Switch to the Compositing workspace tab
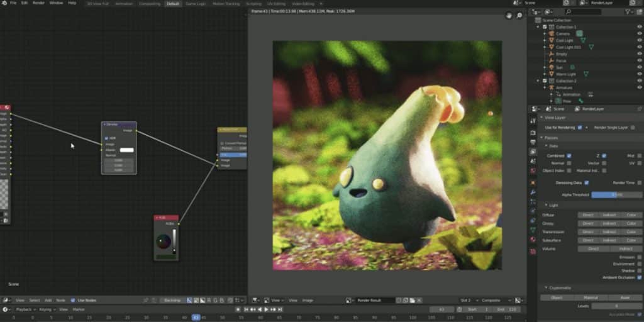Screen dimensions: 644x322 149,3
